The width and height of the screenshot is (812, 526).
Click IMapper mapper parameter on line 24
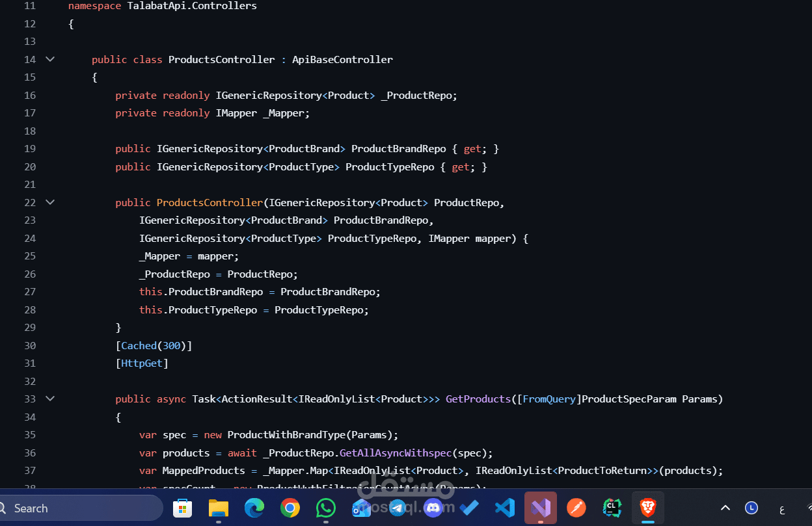(x=469, y=238)
